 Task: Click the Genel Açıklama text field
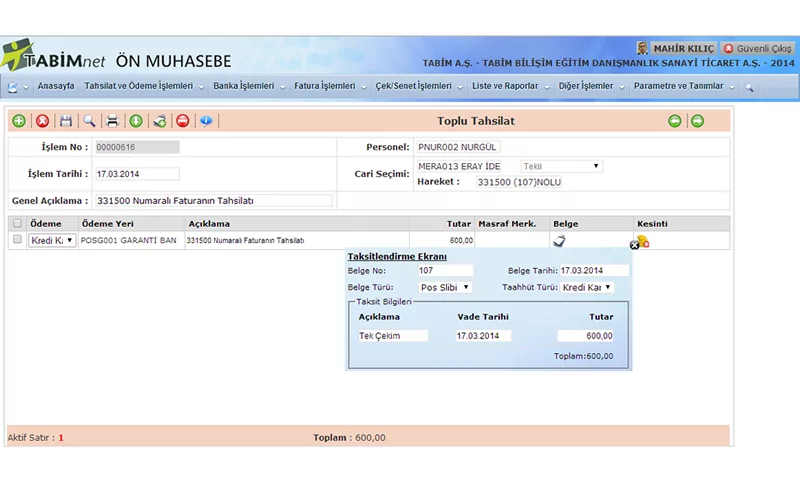coord(214,201)
